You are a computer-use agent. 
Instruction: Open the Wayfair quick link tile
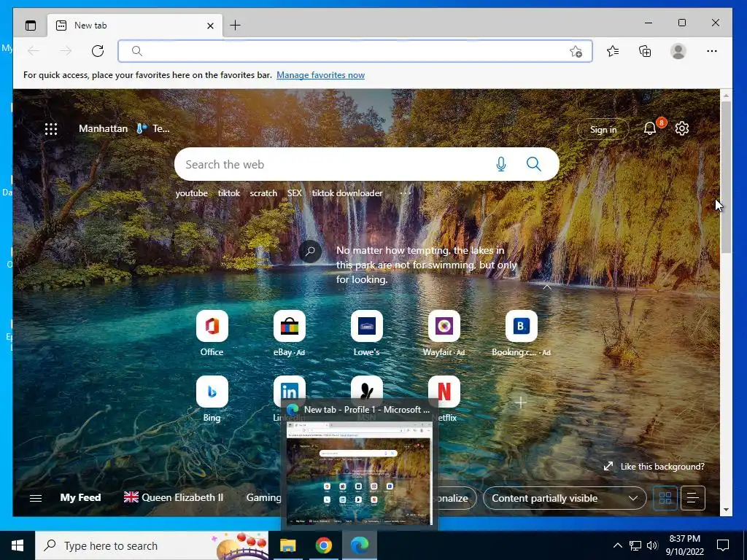[444, 326]
